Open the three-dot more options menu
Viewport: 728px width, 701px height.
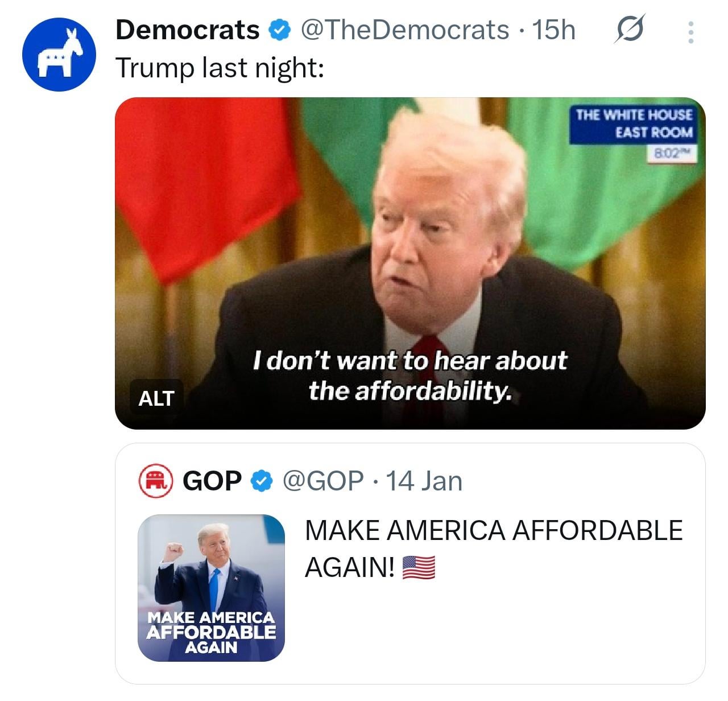click(690, 32)
